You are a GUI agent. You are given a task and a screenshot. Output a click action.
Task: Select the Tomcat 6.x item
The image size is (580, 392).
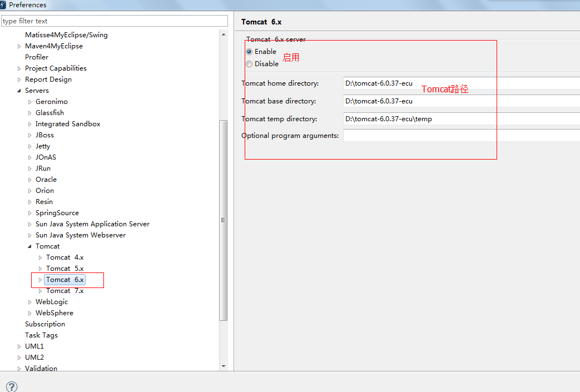(x=65, y=280)
